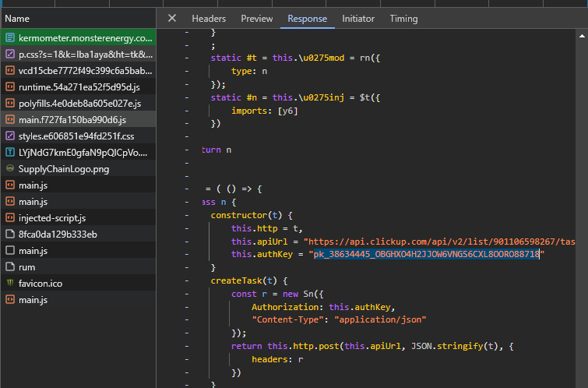Click script icon of runtime.54a271ea52f5d95d.js
The image size is (588, 388).
pos(10,87)
